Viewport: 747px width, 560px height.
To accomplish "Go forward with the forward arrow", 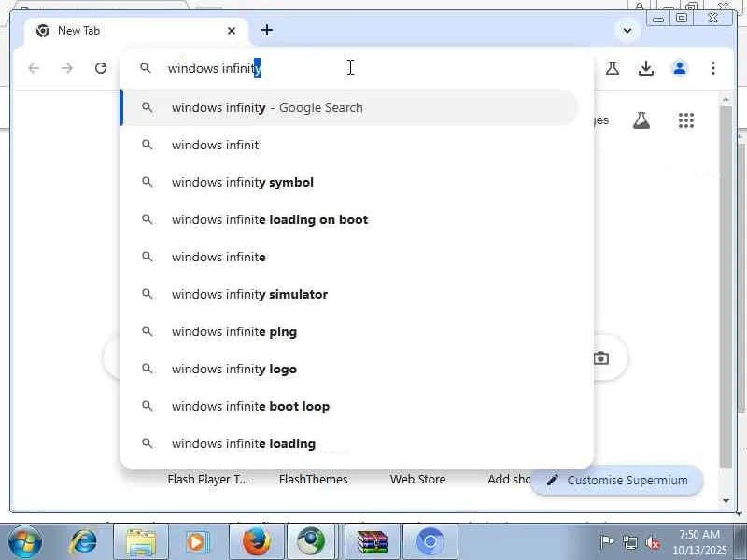I will pos(67,68).
